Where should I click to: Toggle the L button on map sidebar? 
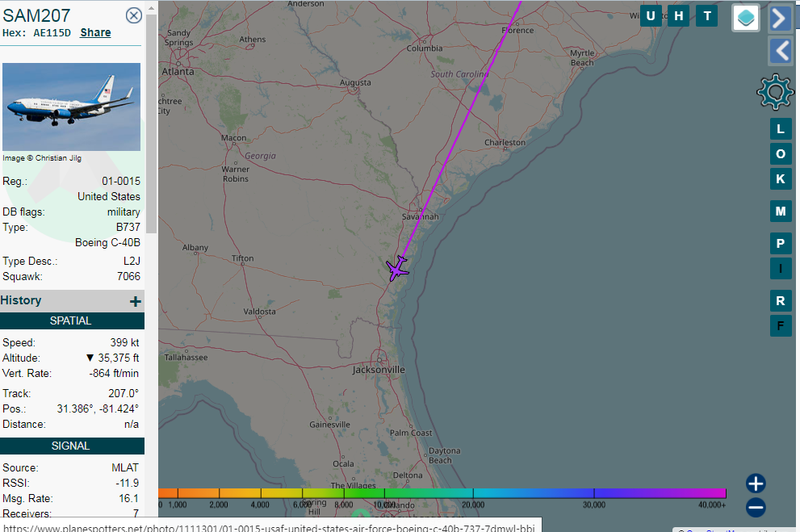pos(781,129)
